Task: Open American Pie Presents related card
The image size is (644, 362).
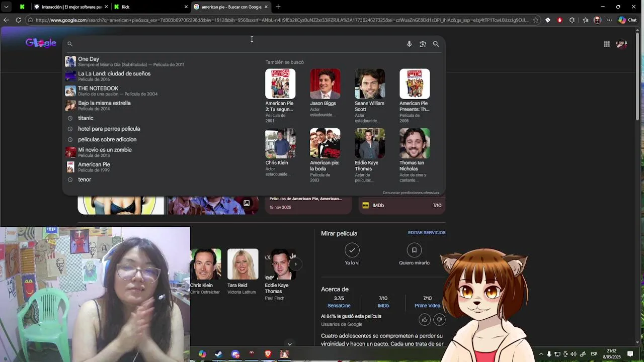Action: pyautogui.click(x=414, y=96)
